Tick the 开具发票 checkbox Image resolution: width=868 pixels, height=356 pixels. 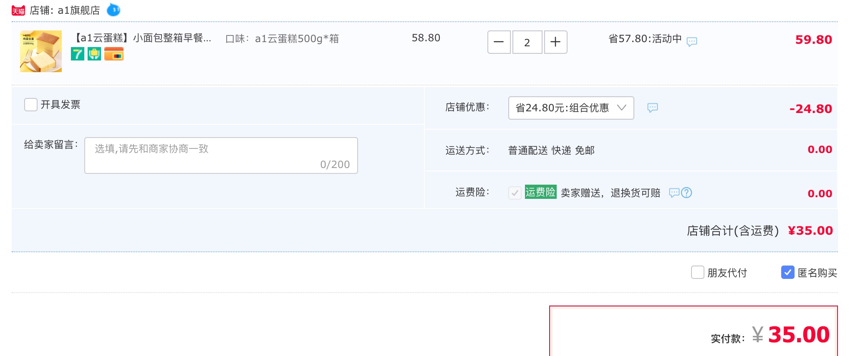[31, 105]
